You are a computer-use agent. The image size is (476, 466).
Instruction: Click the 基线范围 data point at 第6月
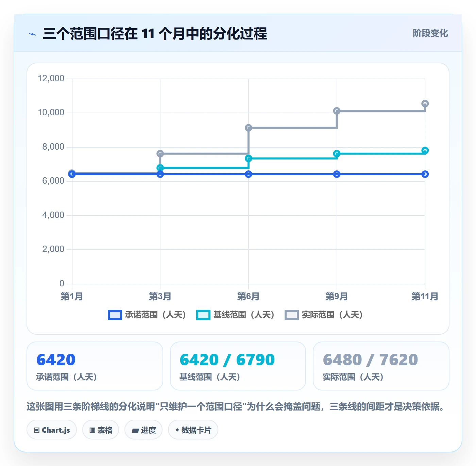tap(249, 159)
